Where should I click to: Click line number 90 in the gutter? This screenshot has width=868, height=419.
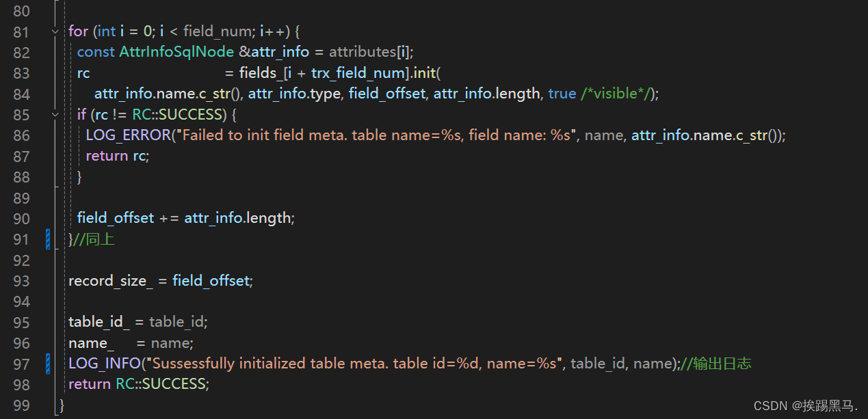(x=22, y=217)
